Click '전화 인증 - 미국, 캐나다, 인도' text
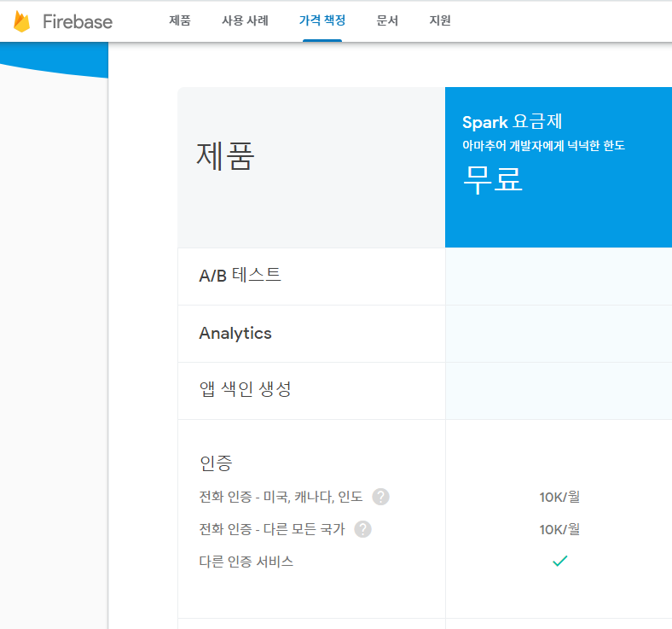672x629 pixels. [281, 497]
